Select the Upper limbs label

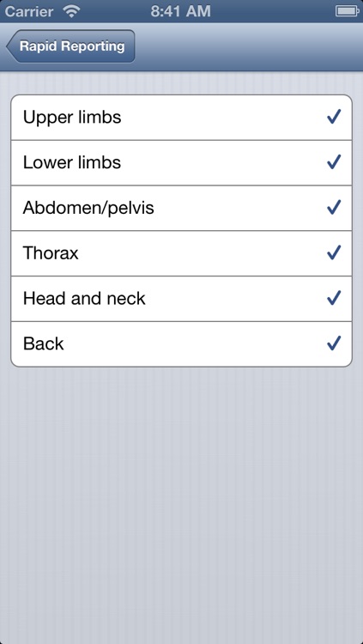coord(72,118)
